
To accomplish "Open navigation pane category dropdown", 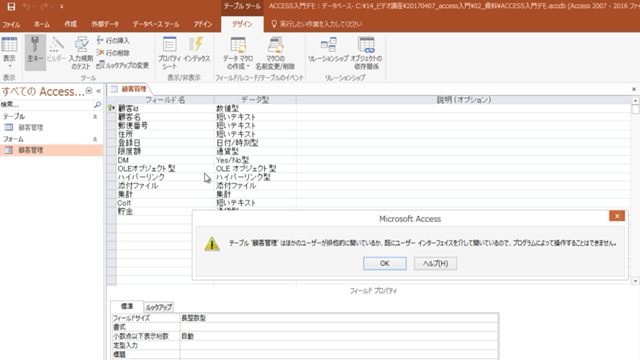I will 89,91.
